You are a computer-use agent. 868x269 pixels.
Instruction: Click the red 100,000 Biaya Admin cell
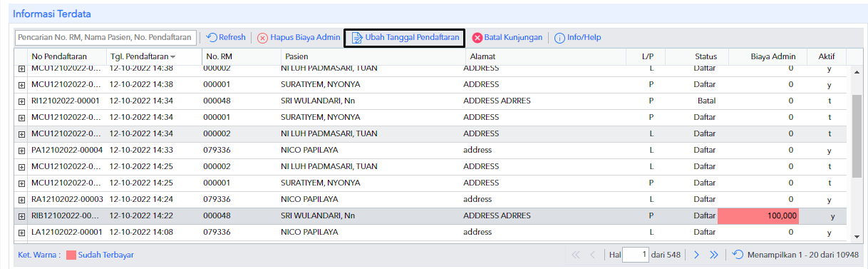758,215
